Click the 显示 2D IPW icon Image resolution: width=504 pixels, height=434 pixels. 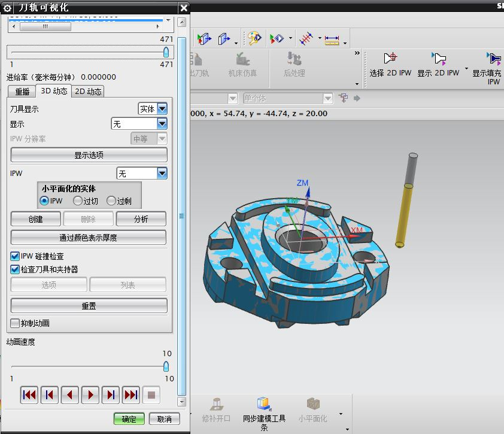[439, 59]
